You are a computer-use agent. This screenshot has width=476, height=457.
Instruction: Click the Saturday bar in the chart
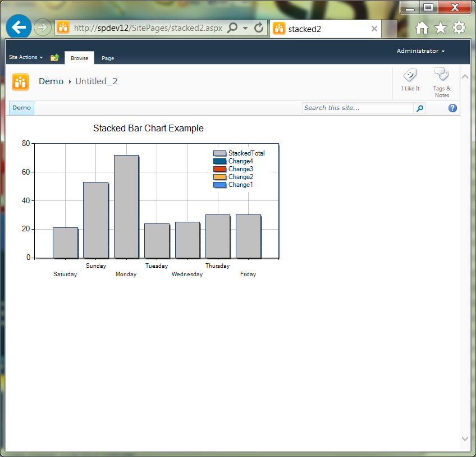[65, 243]
